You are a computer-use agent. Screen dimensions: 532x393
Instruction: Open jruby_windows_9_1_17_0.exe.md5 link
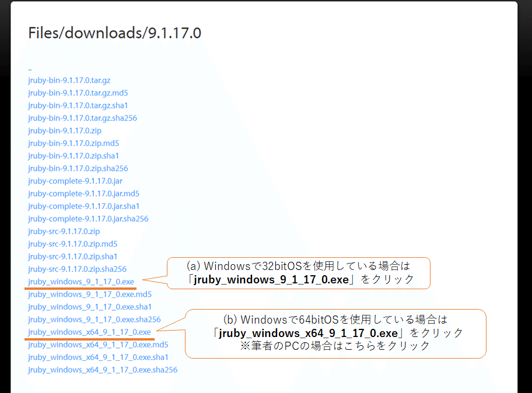tap(90, 294)
